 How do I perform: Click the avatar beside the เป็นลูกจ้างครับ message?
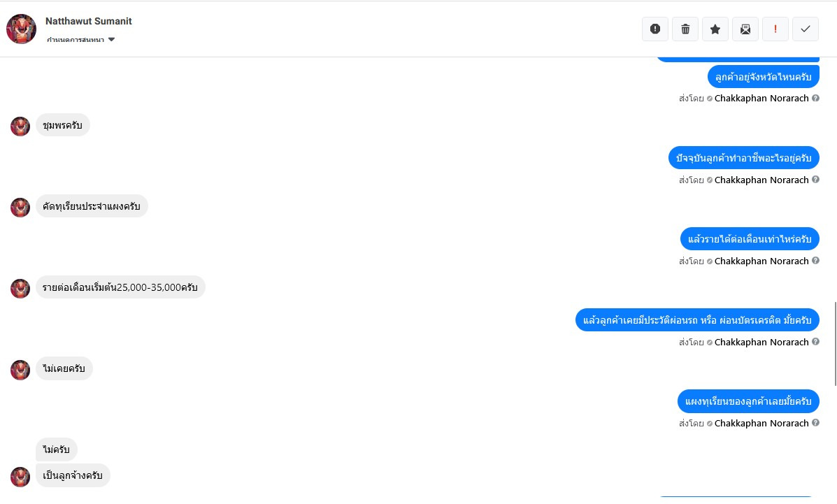click(x=20, y=477)
